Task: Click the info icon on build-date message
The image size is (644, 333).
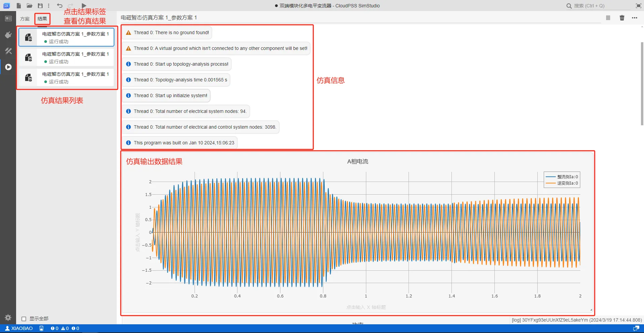Action: click(128, 143)
